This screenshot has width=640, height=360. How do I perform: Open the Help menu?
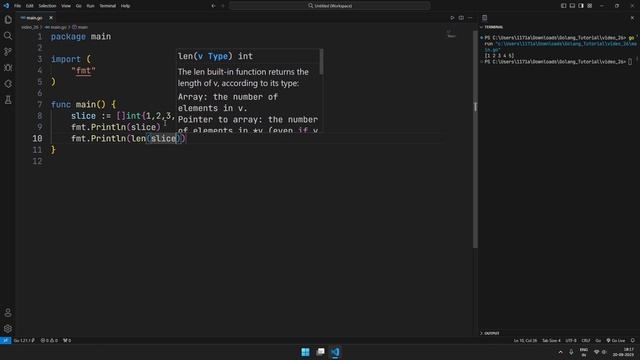(x=125, y=6)
